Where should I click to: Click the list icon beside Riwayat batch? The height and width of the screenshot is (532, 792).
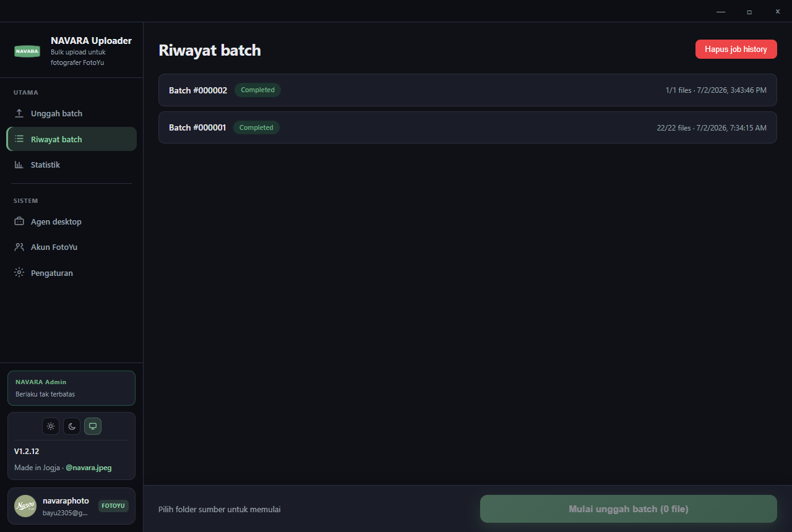(x=19, y=139)
